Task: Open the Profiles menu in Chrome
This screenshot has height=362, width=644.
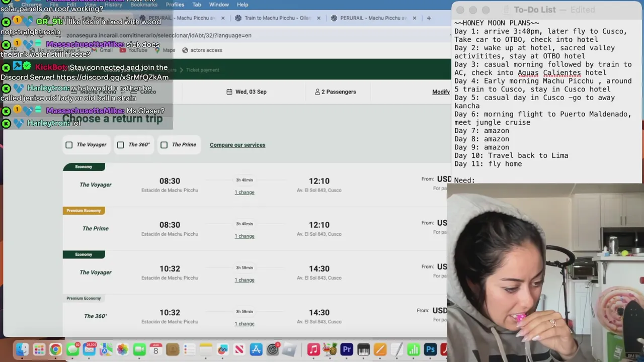Action: coord(175,5)
